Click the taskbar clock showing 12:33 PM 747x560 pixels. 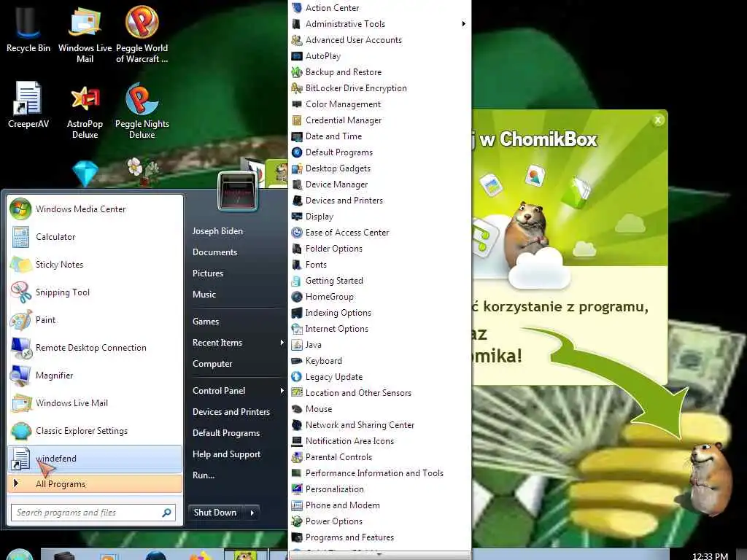(710, 556)
